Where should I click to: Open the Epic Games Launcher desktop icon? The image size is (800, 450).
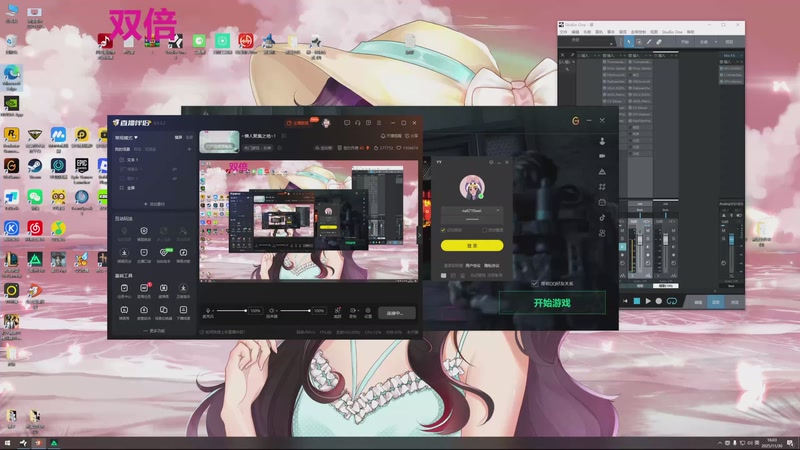click(82, 169)
